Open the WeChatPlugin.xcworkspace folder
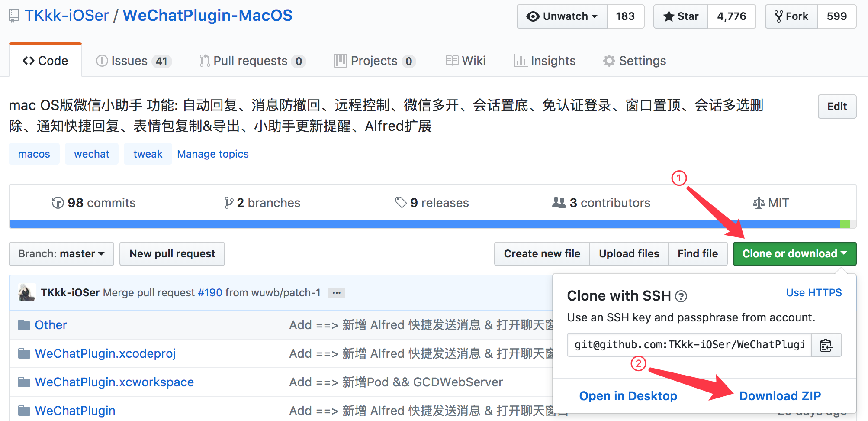 tap(114, 382)
